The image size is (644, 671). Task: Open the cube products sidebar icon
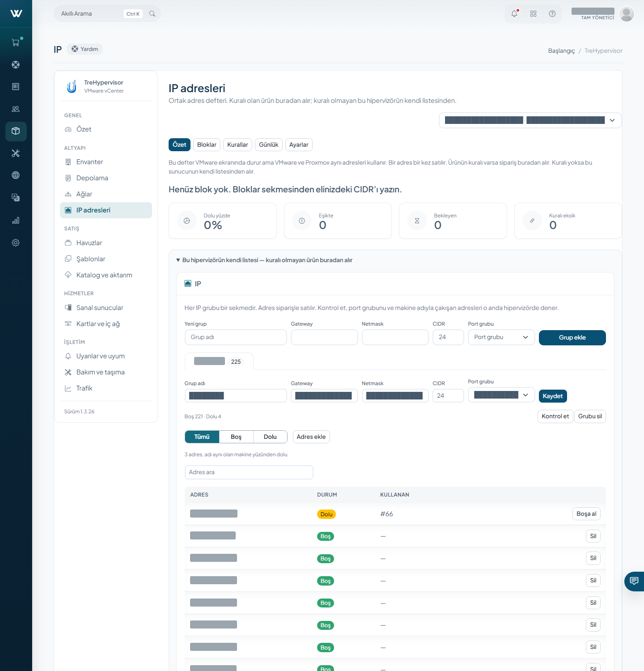16,131
